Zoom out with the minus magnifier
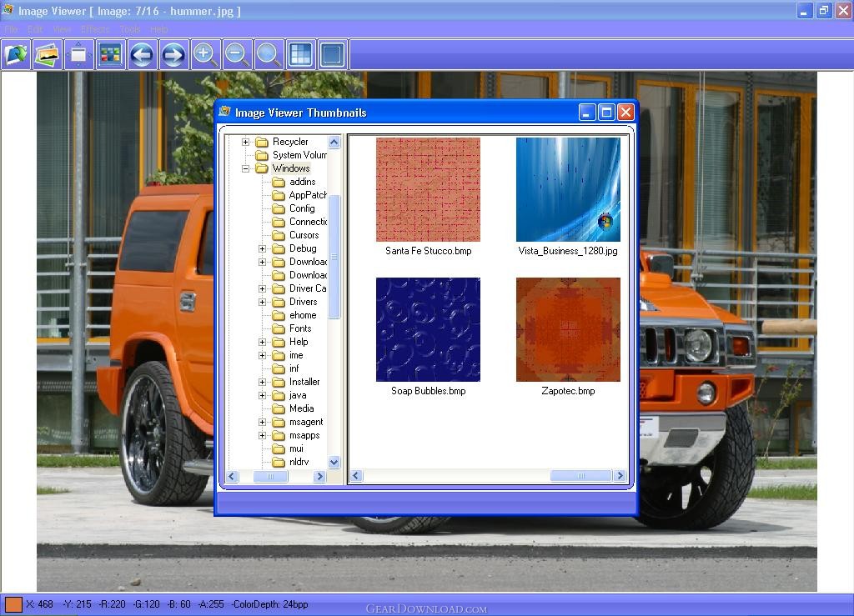854x616 pixels. (237, 54)
